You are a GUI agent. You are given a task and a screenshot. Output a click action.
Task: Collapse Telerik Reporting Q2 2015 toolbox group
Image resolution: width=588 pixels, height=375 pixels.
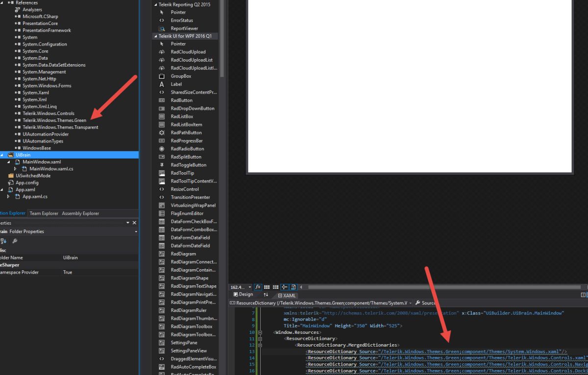(155, 4)
